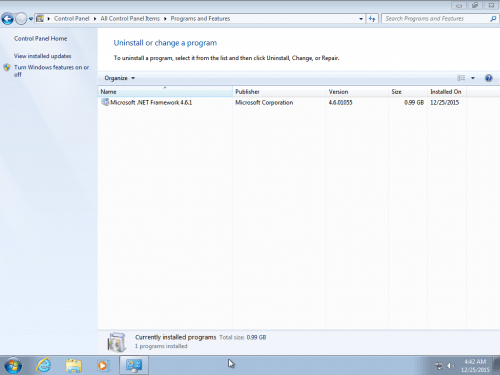This screenshot has height=375, width=500.
Task: Go back using the Back arrow button
Action: [8, 19]
